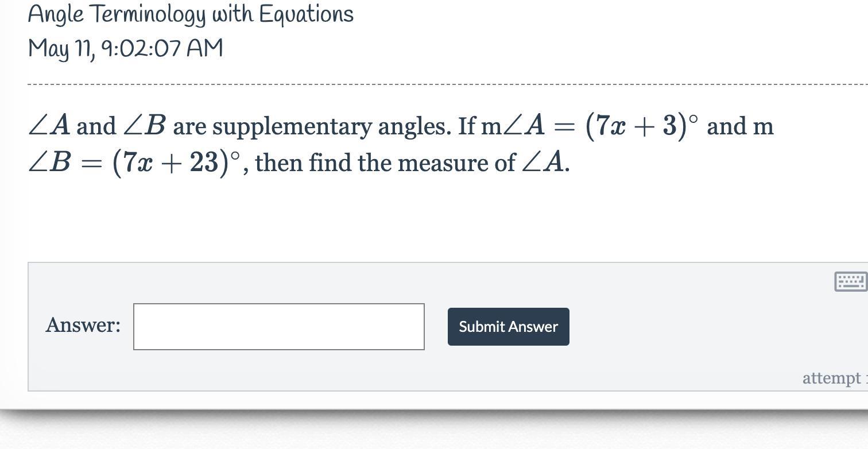The image size is (868, 449).
Task: Click the (7x + 23)° expression
Action: [177, 162]
